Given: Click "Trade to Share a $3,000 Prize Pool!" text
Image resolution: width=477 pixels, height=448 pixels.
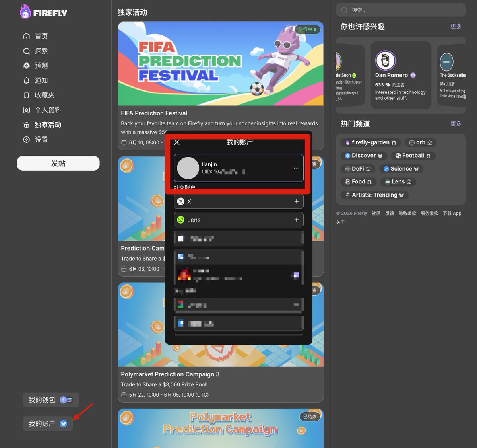Looking at the screenshot, I should [164, 384].
